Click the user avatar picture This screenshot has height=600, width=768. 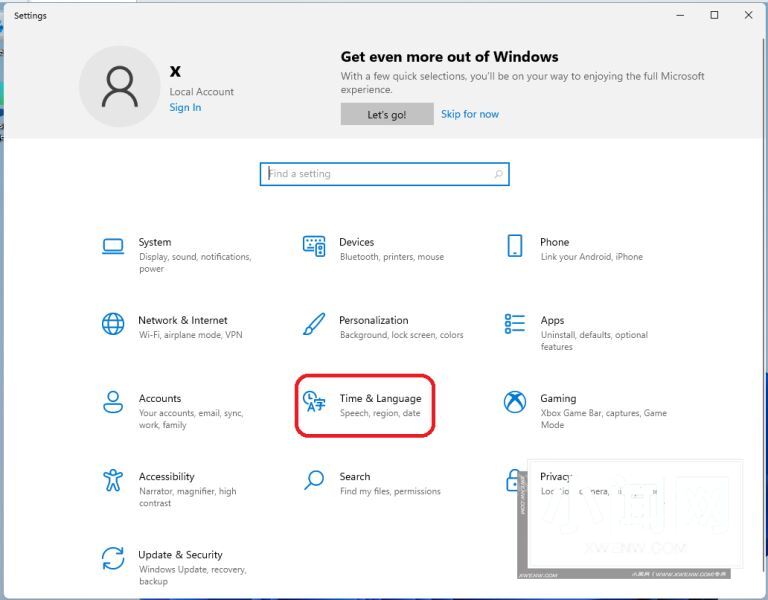(120, 87)
